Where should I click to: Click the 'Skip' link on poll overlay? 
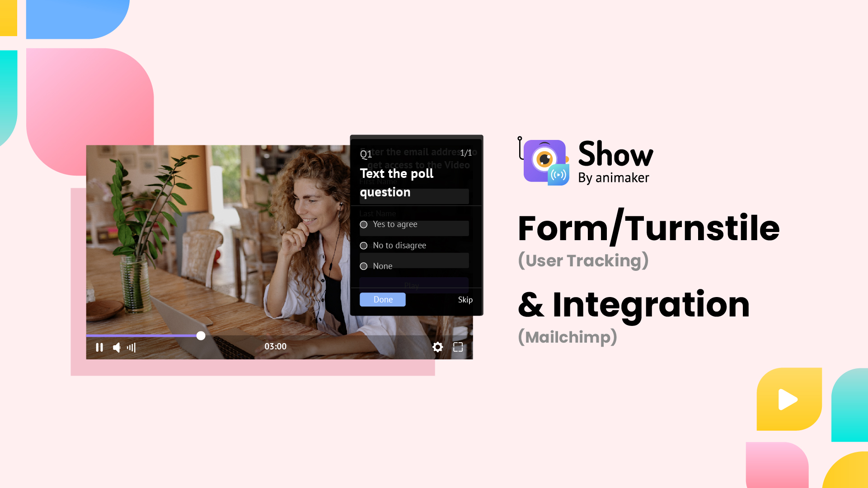pos(465,299)
